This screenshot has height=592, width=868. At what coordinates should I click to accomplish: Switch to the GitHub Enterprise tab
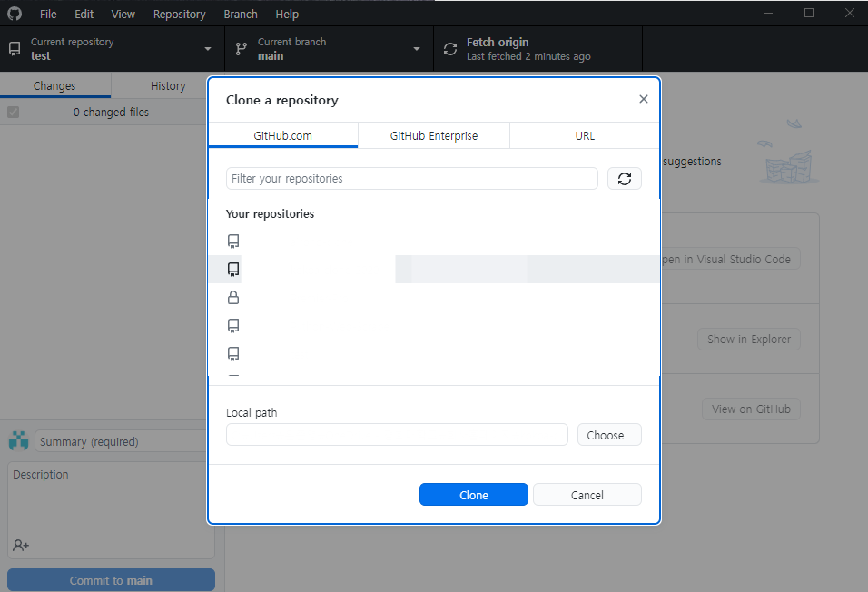pos(433,135)
